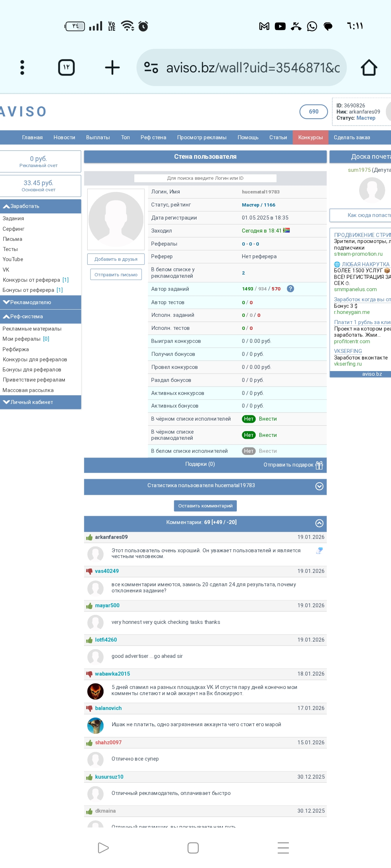
Task: Click balanovich's avatar picture
Action: [x=95, y=725]
